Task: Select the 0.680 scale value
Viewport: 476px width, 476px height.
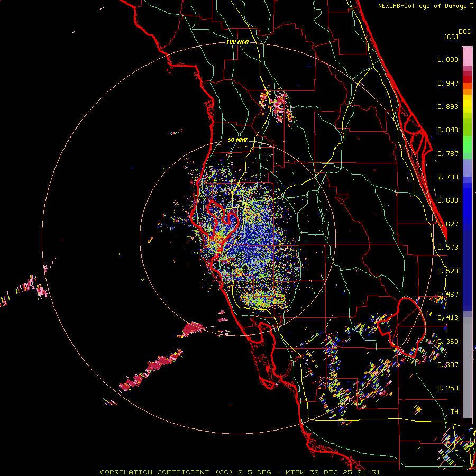Action: pos(448,200)
